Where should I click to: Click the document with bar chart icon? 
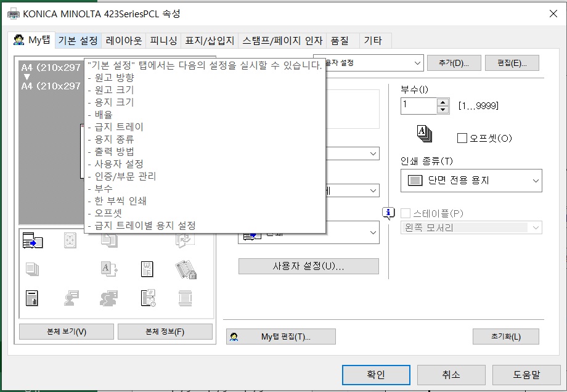pos(32,298)
